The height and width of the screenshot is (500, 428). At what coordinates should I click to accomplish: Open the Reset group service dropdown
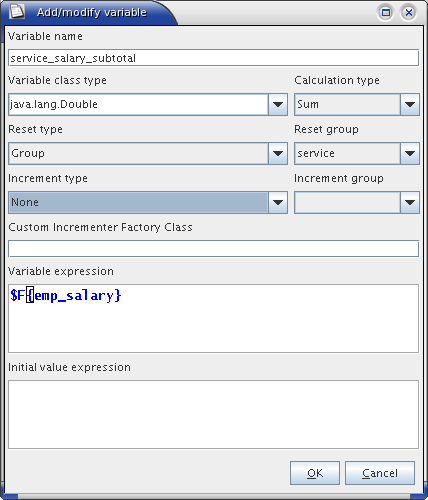(357, 153)
